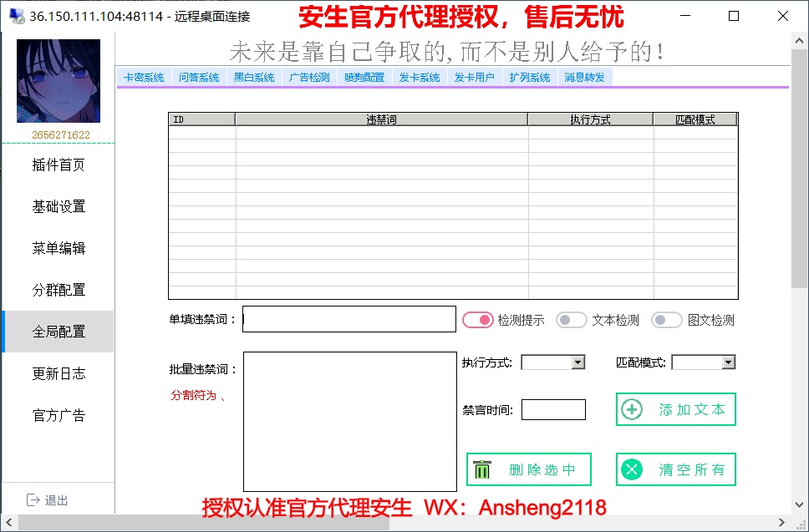The image size is (809, 532).
Task: Focus the 禁言时间 text box
Action: (553, 410)
